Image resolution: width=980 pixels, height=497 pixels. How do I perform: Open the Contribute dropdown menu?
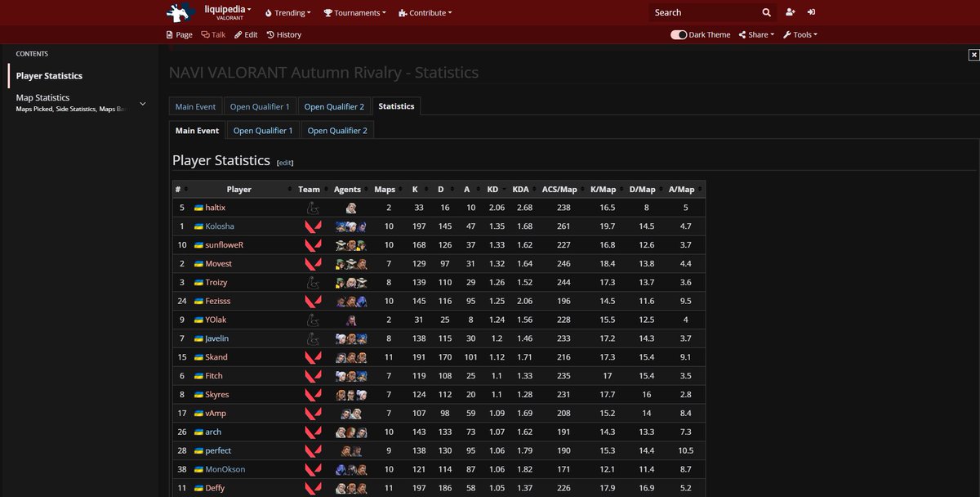425,13
